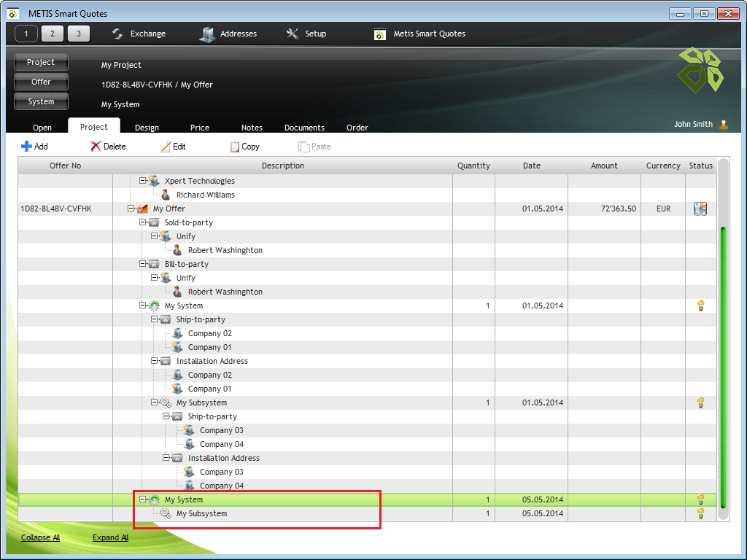Image resolution: width=747 pixels, height=560 pixels.
Task: Click the John Smith user icon
Action: click(724, 124)
